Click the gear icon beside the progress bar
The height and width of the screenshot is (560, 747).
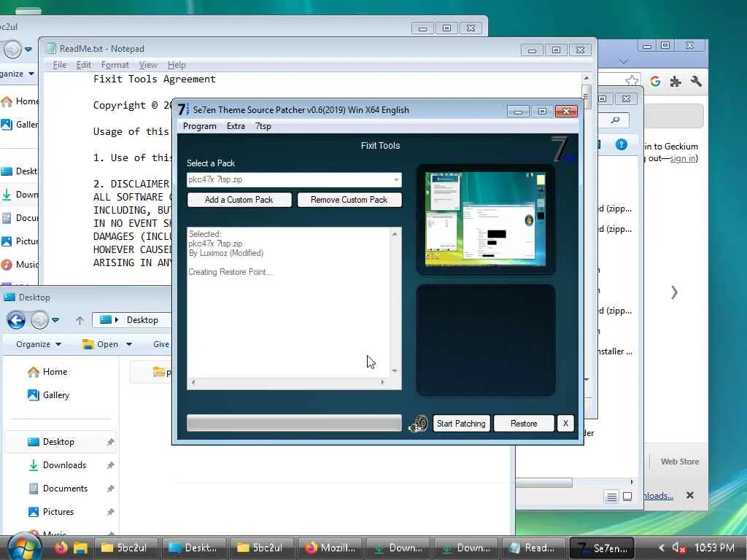tap(418, 424)
